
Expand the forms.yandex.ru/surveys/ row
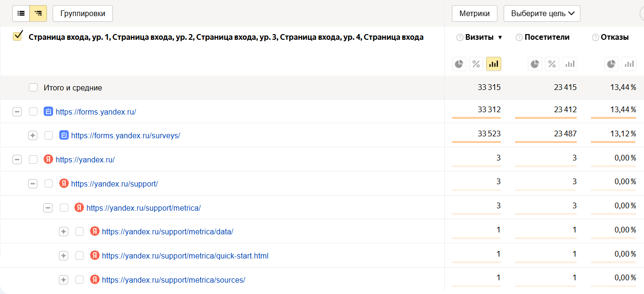(x=33, y=135)
